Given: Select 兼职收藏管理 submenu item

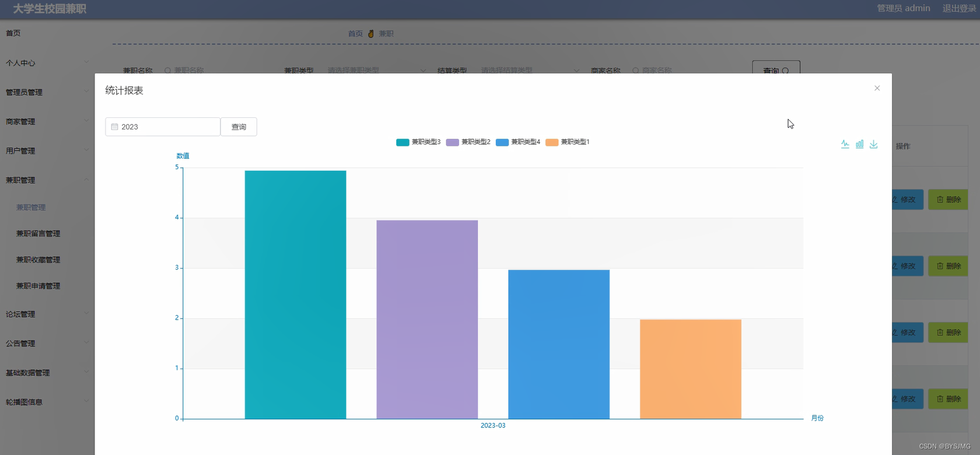Looking at the screenshot, I should click(x=38, y=260).
